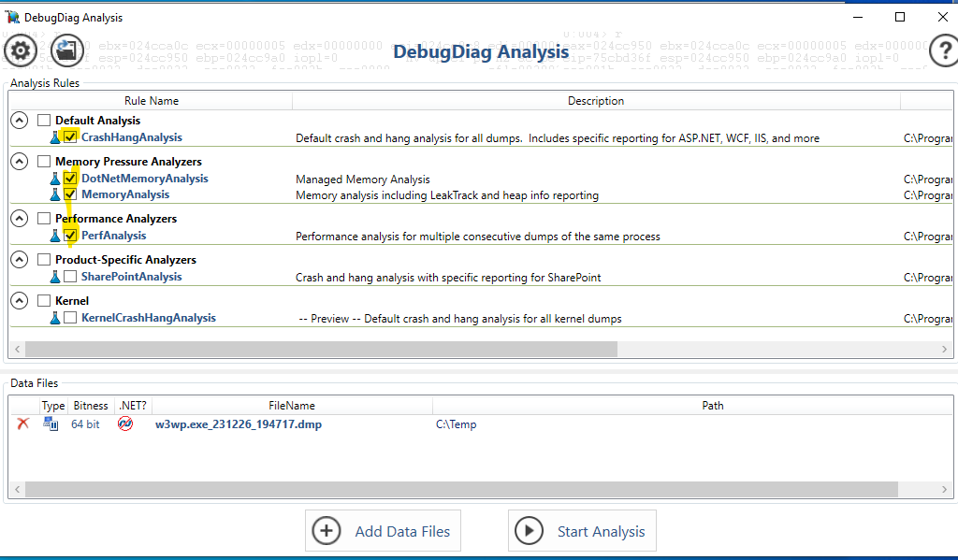
Task: Collapse the Kernel group
Action: (x=20, y=300)
